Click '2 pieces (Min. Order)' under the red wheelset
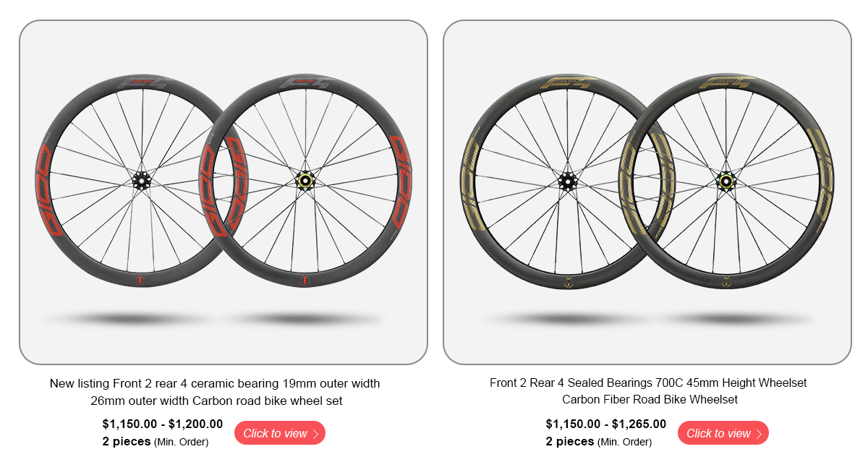This screenshot has height=470, width=868. (156, 441)
